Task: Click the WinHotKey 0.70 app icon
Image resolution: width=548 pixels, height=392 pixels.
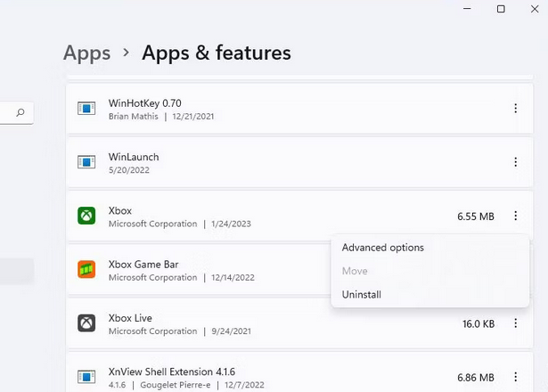Action: [x=86, y=109]
